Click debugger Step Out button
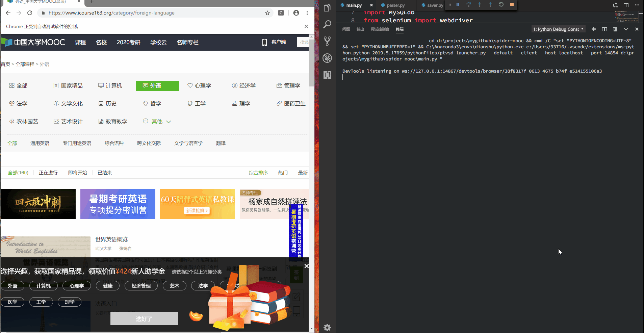The height and width of the screenshot is (333, 644). point(490,4)
